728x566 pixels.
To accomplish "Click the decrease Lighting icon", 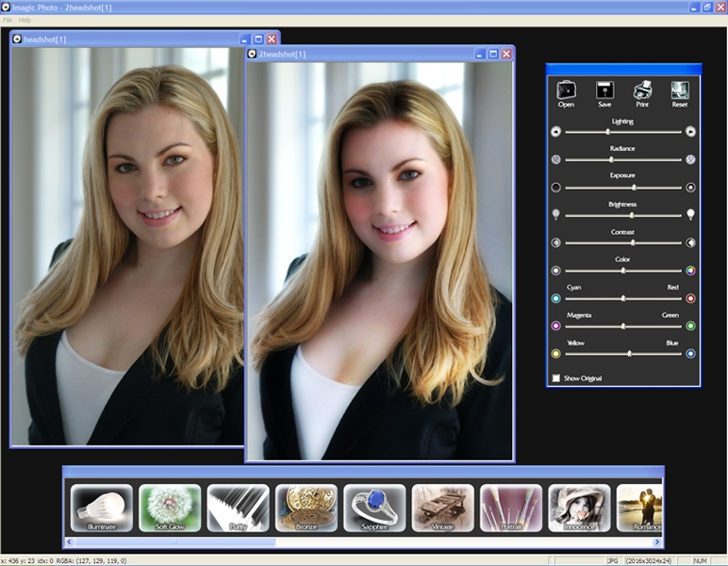I will click(x=555, y=132).
